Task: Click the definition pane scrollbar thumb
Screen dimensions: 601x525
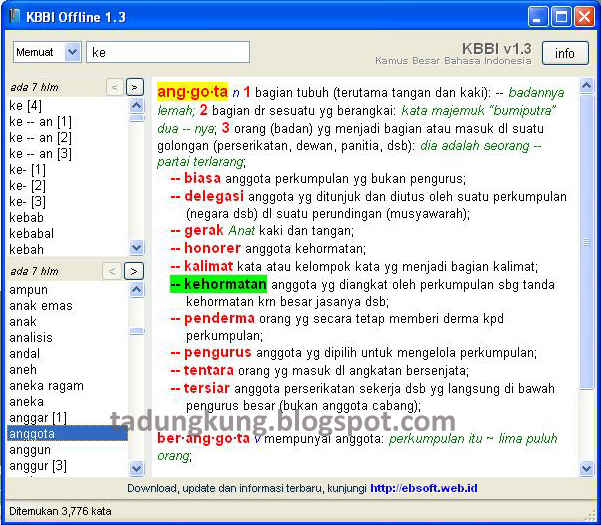Action: (586, 241)
